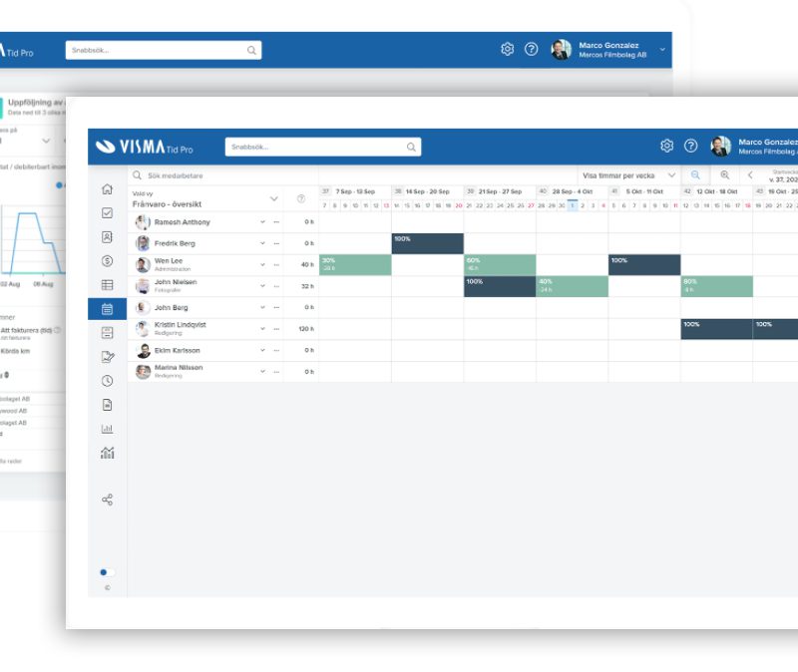Go to previous week with left arrow
Screen dimensions: 798x672
[x=750, y=175]
